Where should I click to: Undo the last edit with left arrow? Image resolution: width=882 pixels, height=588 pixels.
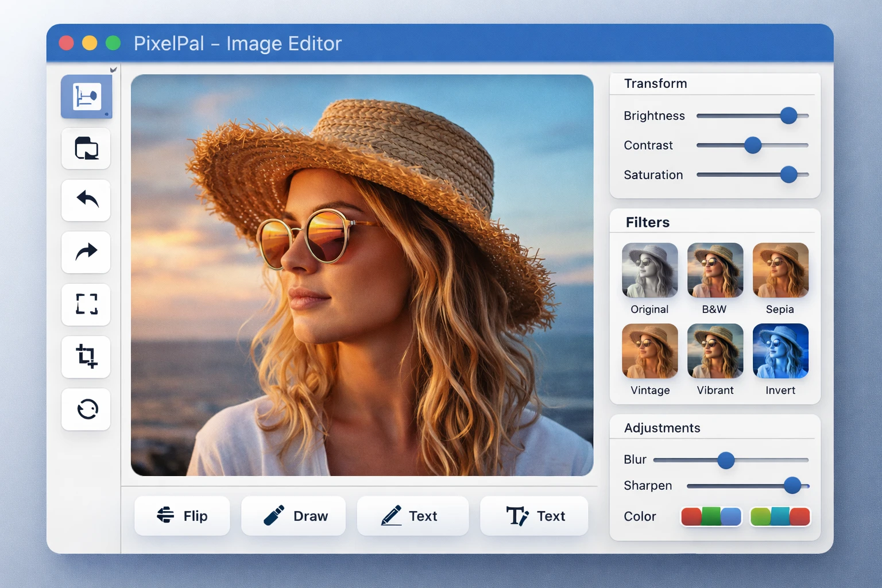coord(86,200)
